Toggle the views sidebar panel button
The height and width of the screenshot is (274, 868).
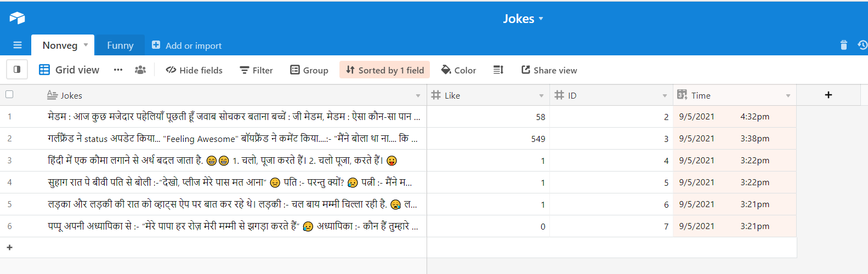click(x=17, y=70)
